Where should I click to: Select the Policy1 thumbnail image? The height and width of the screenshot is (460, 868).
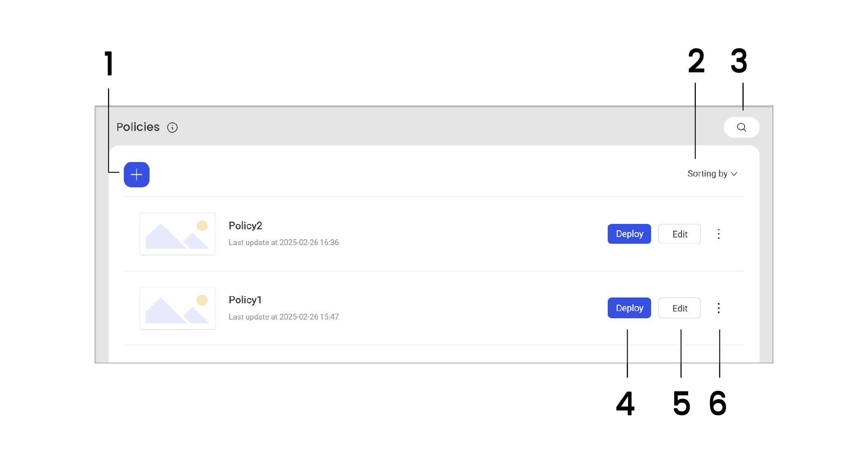tap(178, 308)
